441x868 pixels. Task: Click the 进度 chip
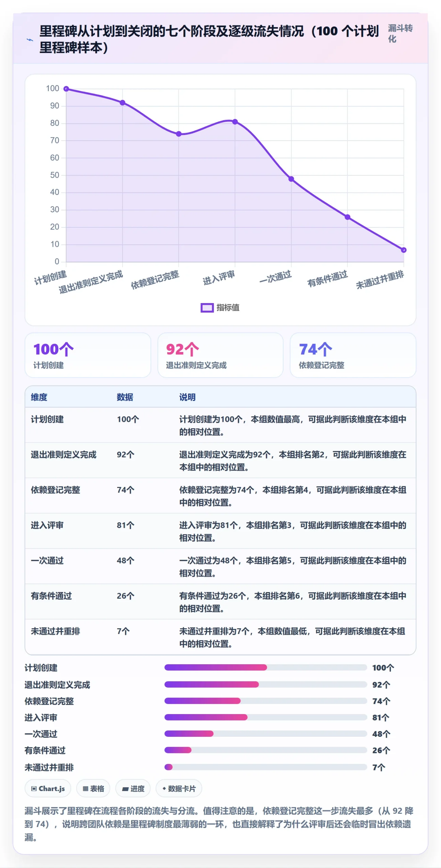(x=133, y=789)
